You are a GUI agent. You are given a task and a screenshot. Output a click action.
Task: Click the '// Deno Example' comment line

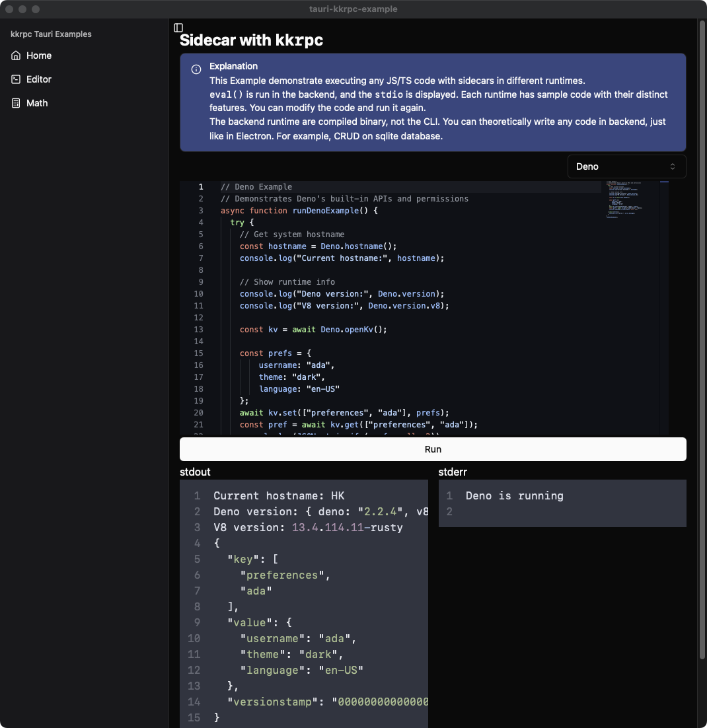click(256, 187)
